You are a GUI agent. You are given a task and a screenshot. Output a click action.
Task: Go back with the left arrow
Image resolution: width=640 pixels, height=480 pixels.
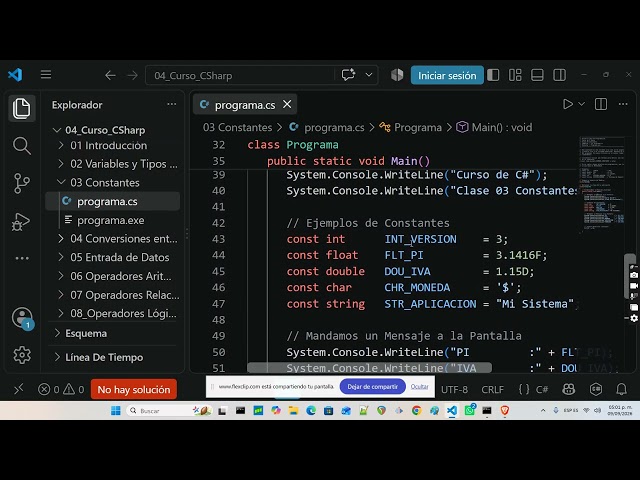point(110,76)
